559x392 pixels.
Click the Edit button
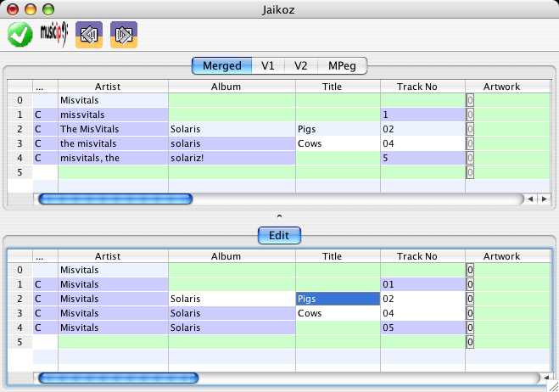tap(279, 235)
